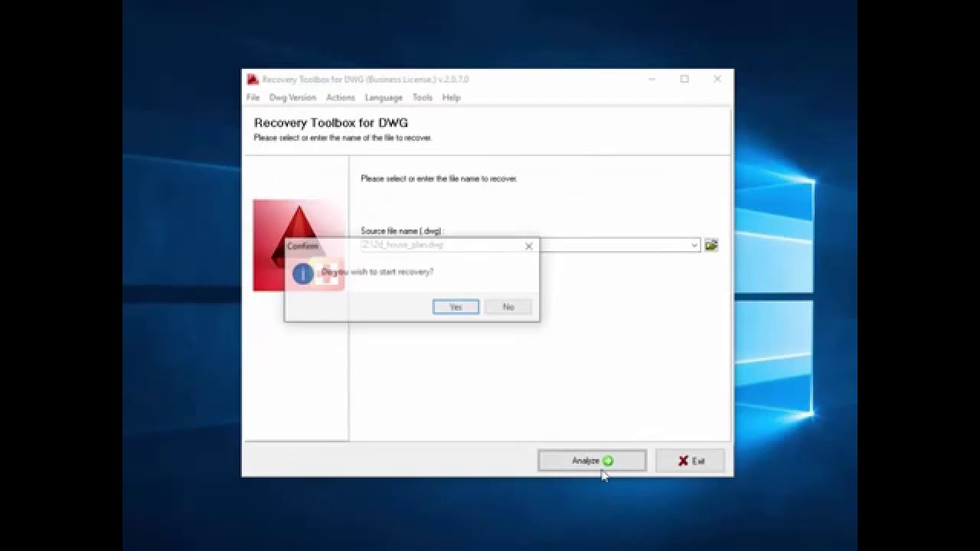The image size is (980, 551).
Task: Click the Exit button
Action: (690, 461)
